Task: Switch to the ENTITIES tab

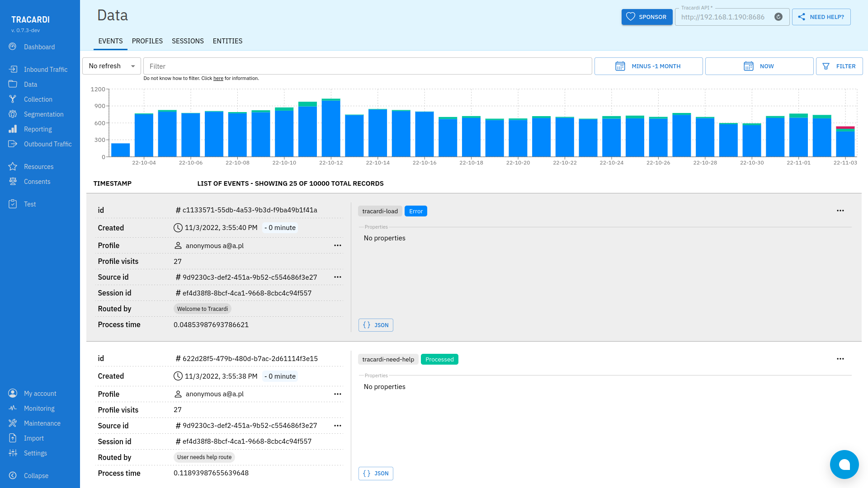Action: (227, 41)
